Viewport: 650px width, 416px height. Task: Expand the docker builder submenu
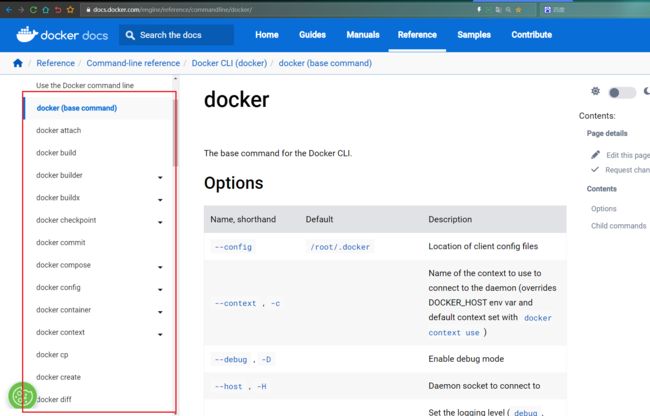160,178
